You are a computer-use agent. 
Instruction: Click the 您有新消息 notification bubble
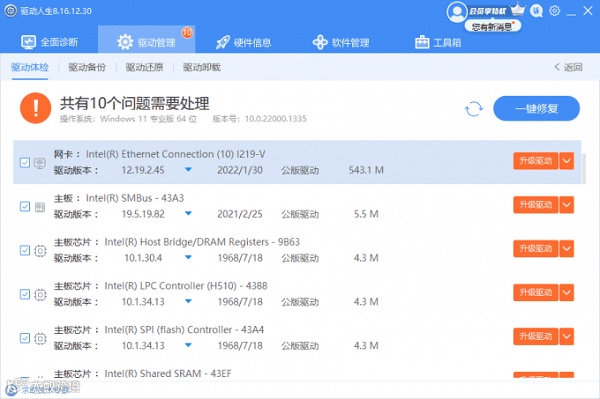(492, 26)
